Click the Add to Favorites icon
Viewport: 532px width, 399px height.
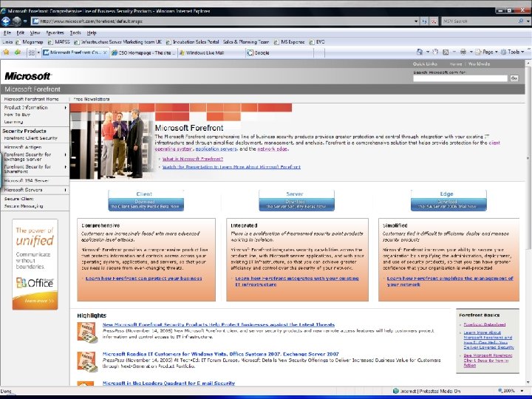click(17, 52)
